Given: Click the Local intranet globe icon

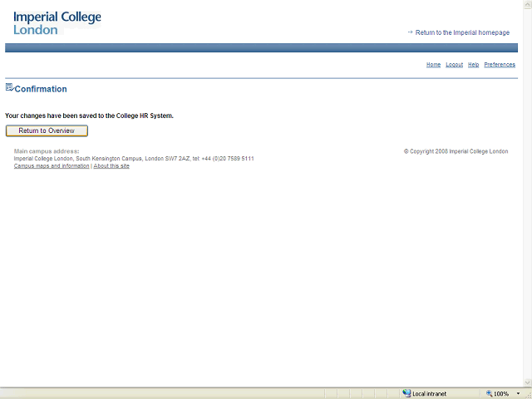Looking at the screenshot, I should (406, 393).
